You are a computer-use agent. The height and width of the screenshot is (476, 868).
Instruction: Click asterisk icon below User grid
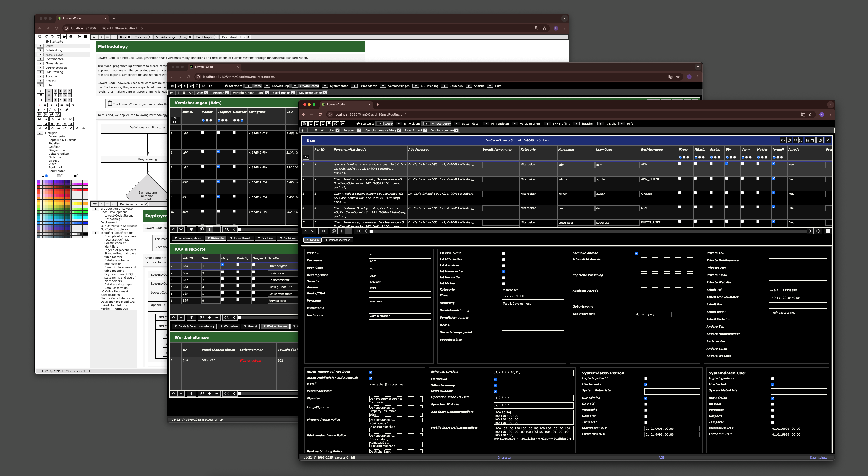click(323, 231)
